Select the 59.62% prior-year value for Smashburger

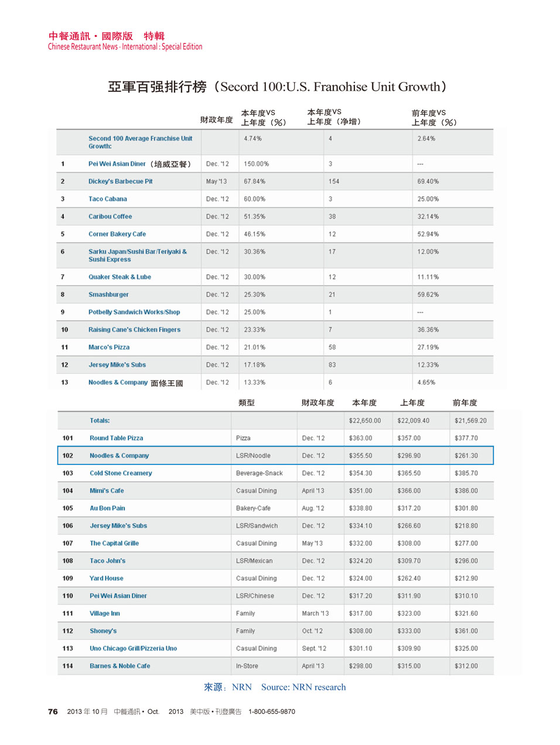coord(428,295)
